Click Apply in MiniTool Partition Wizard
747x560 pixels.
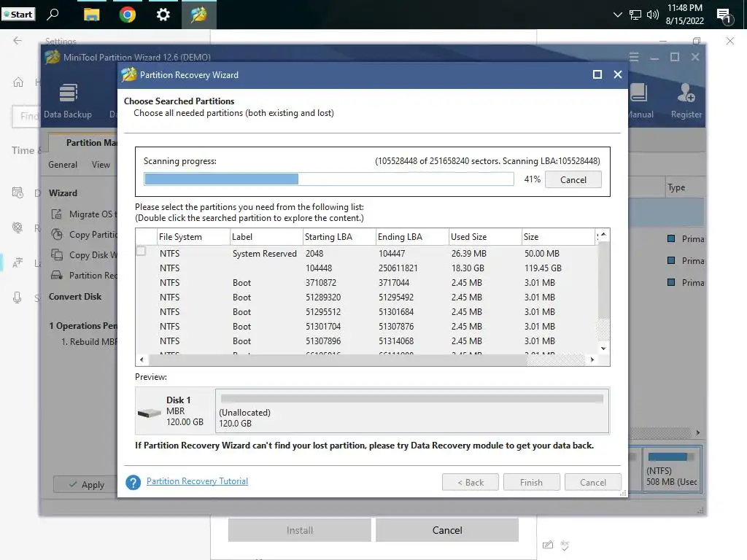coord(86,484)
